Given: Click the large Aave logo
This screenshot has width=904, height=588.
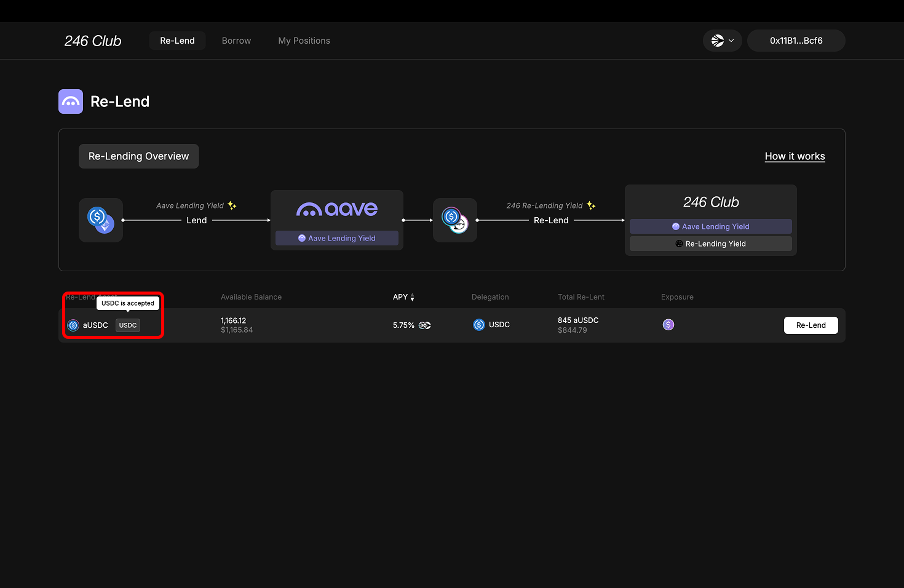Looking at the screenshot, I should (337, 209).
